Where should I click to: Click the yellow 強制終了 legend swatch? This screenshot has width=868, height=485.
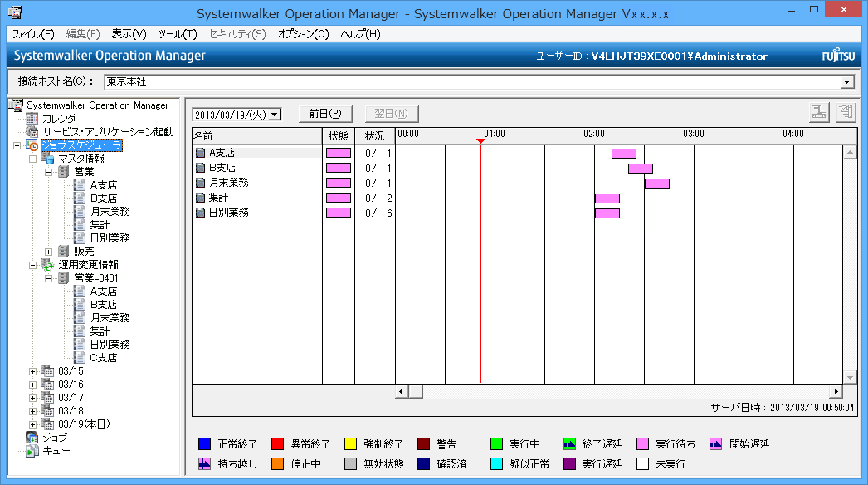(x=350, y=444)
